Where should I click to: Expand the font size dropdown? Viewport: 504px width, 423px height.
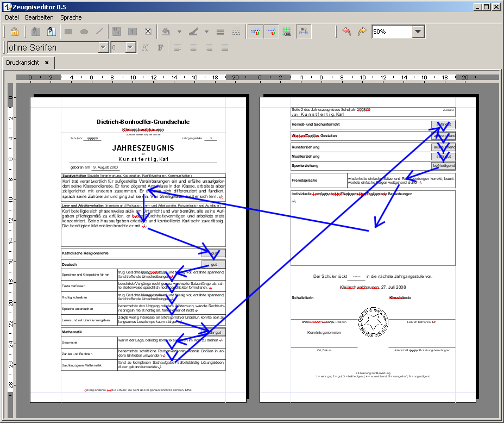(x=130, y=48)
